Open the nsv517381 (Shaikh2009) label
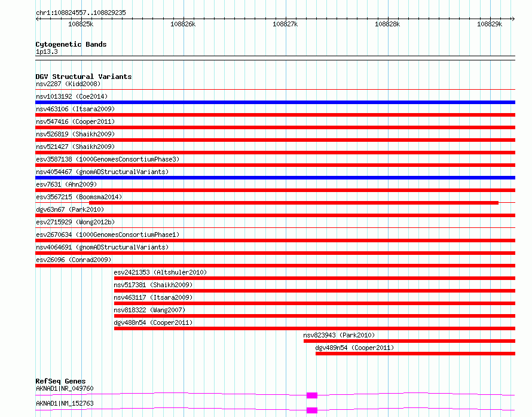This screenshot has width=532, height=417. (153, 285)
